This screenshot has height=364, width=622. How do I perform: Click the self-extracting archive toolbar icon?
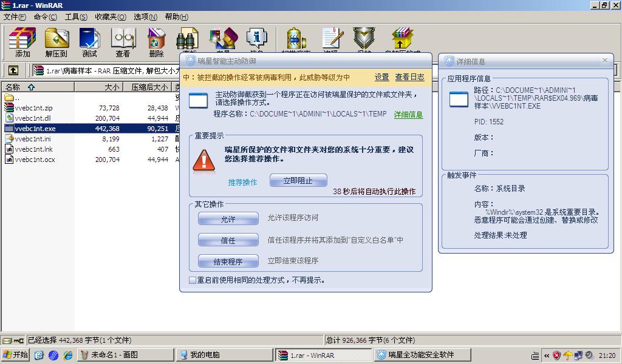point(402,39)
